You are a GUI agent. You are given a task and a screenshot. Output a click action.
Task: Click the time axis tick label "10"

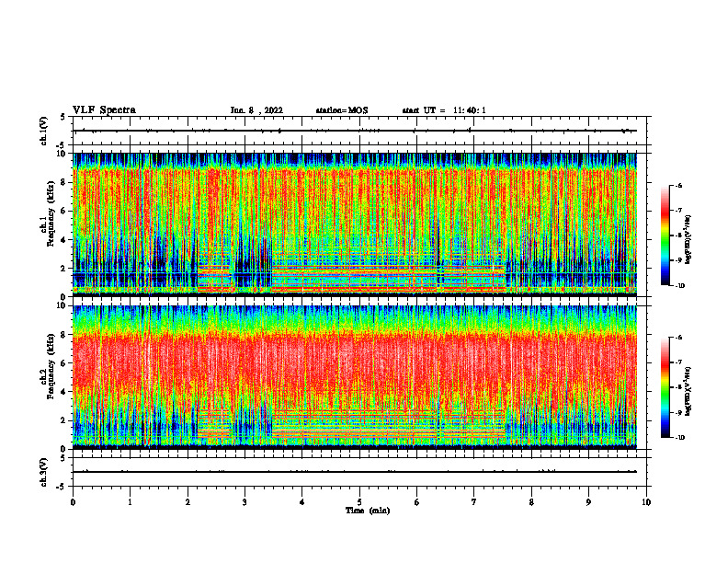click(646, 502)
